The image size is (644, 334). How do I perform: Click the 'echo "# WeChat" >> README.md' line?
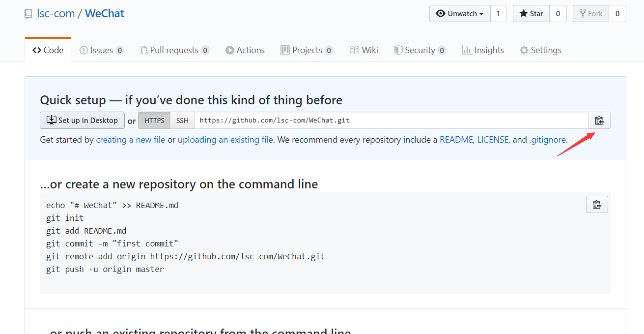tap(112, 205)
